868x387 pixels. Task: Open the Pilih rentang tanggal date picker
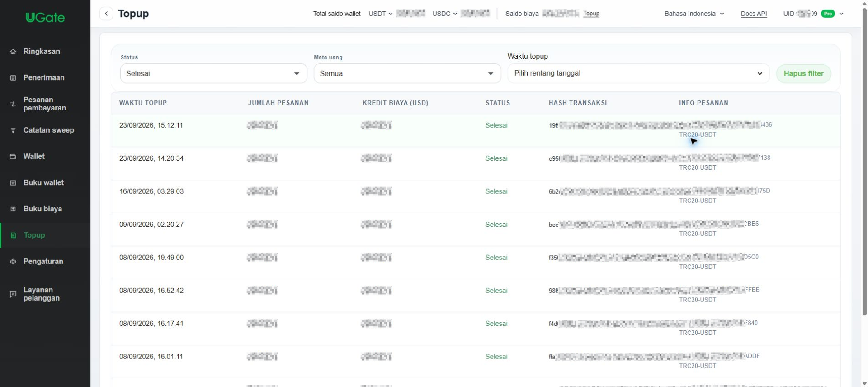638,73
